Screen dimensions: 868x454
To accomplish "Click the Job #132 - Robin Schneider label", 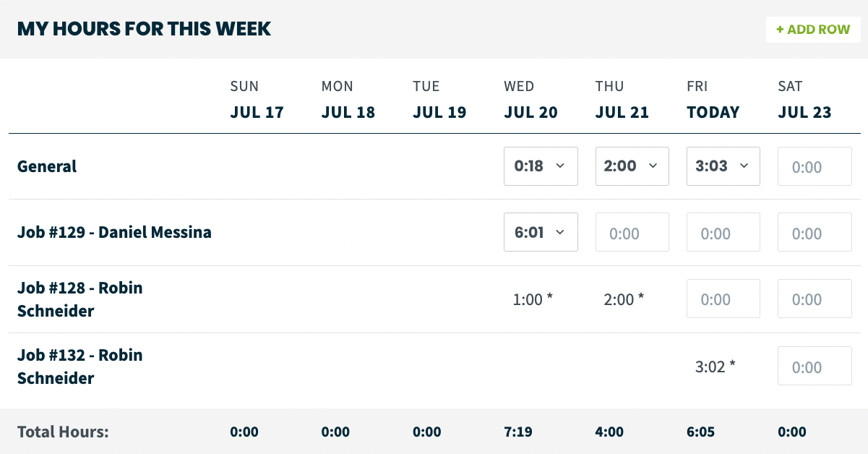I will tap(80, 367).
